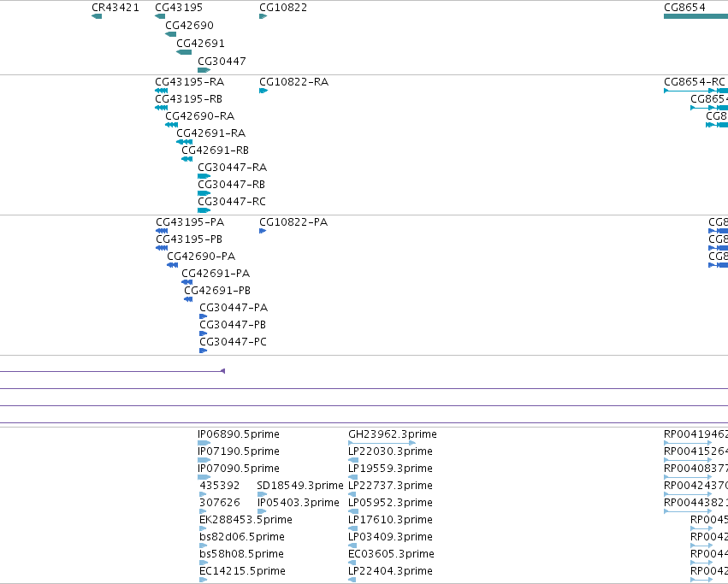Select transcript CG30447-RA
This screenshot has height=584, width=728.
coord(204,176)
